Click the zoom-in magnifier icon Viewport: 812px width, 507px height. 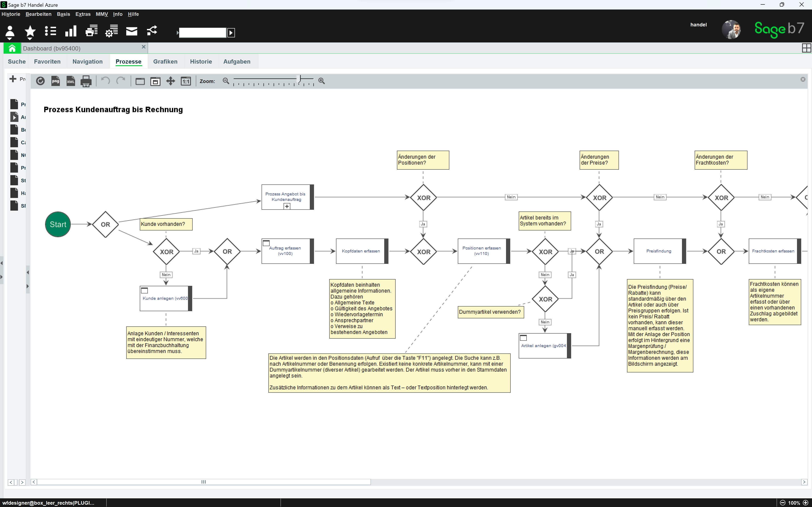tap(321, 81)
